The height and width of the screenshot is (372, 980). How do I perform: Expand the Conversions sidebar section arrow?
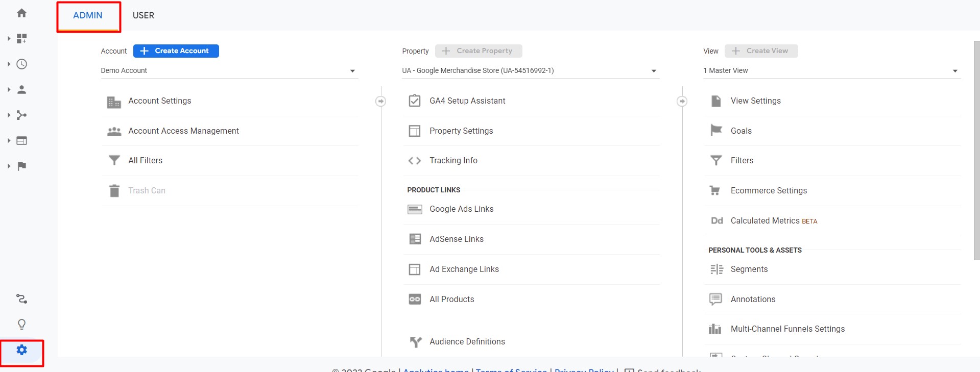[x=9, y=166]
